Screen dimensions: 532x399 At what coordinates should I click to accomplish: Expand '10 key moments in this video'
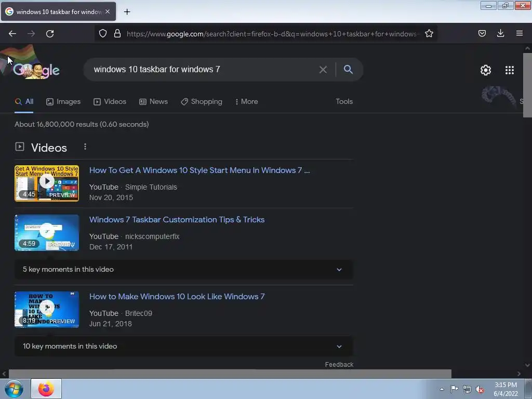[183, 346]
